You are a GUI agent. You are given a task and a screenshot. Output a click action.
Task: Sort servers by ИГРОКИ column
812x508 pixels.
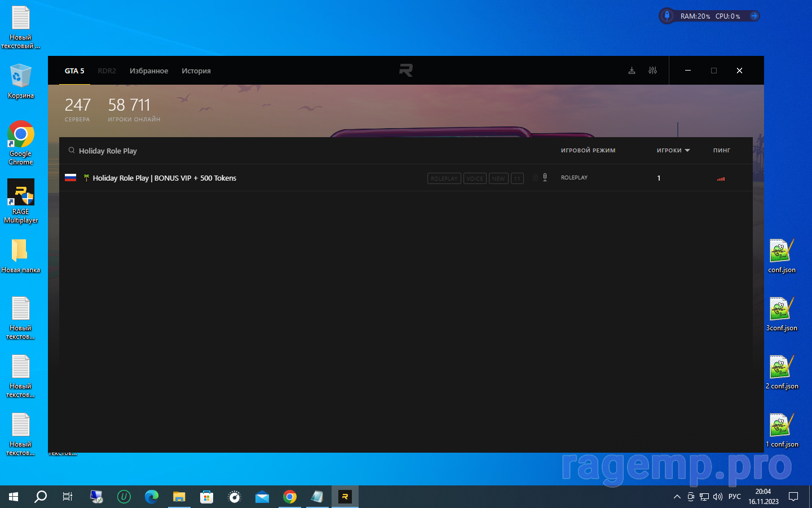point(673,150)
